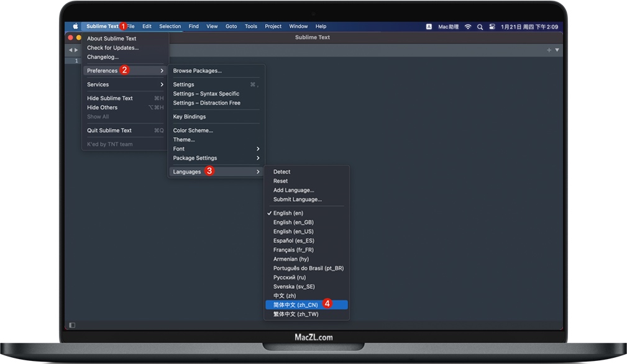Select 简体中文 (zh_CN) language
The width and height of the screenshot is (627, 364).
[307, 305]
